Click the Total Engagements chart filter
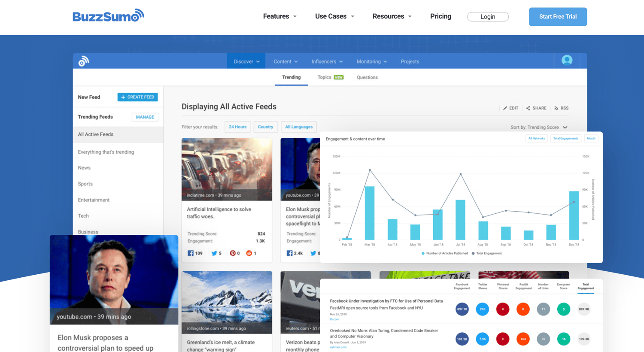 click(x=566, y=138)
